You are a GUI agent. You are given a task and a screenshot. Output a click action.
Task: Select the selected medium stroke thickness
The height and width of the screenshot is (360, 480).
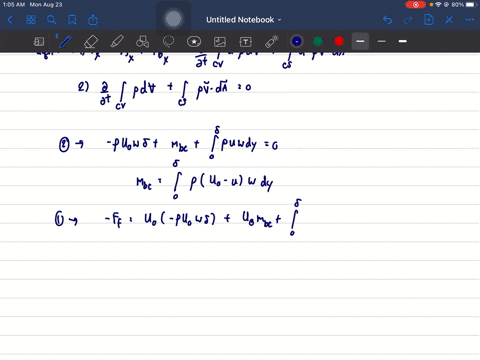(x=360, y=41)
